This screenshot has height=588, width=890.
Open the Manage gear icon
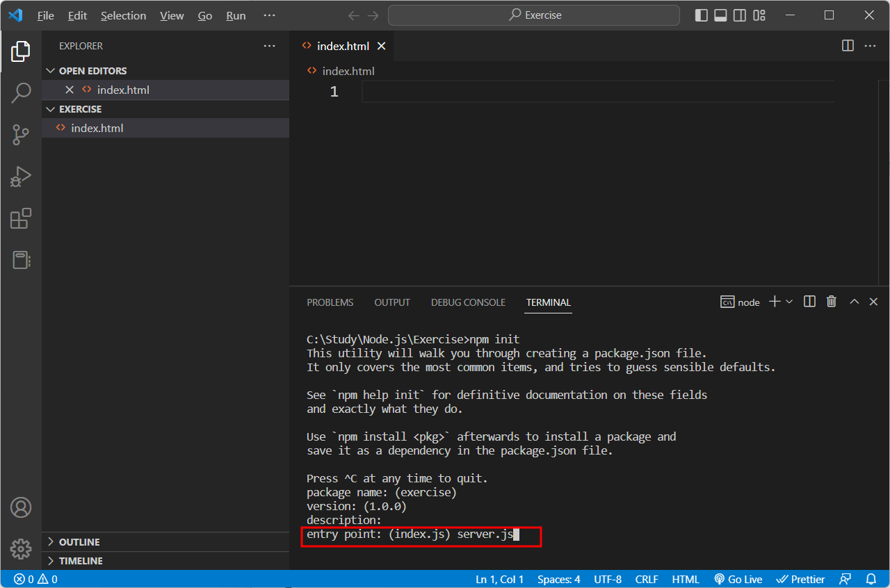click(x=21, y=549)
